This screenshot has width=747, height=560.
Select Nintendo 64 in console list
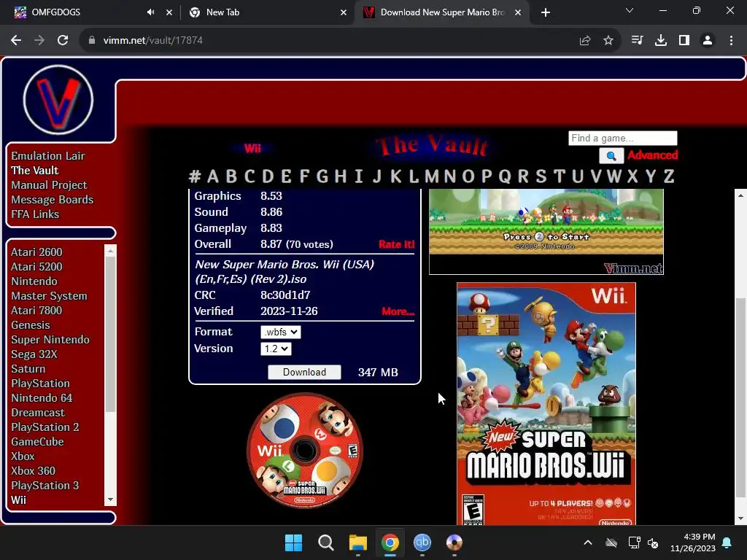click(42, 398)
